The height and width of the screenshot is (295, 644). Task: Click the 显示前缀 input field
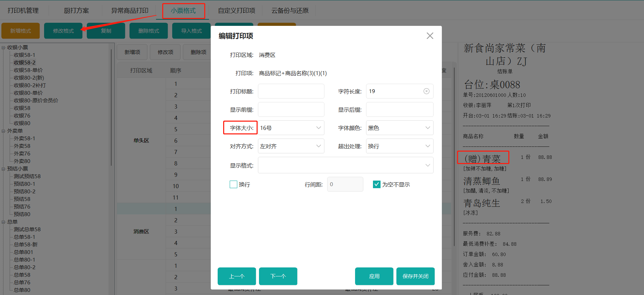click(291, 110)
